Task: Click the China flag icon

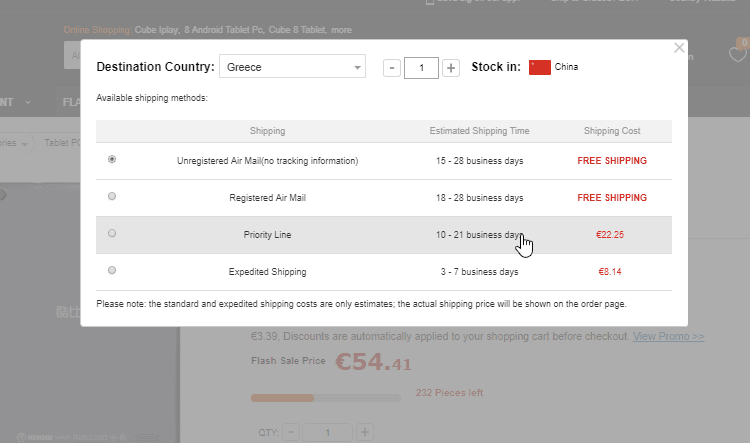Action: [x=539, y=68]
